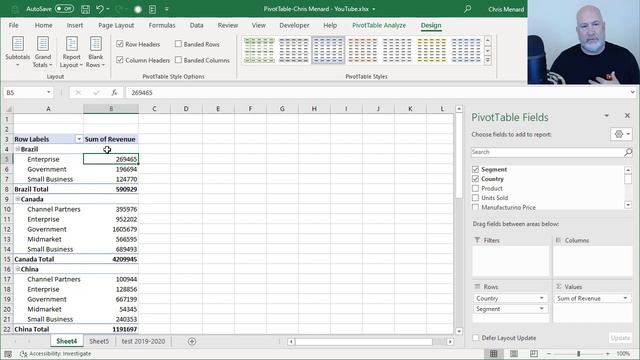
Task: Open the PivotTable Analyze tab
Action: (x=379, y=25)
